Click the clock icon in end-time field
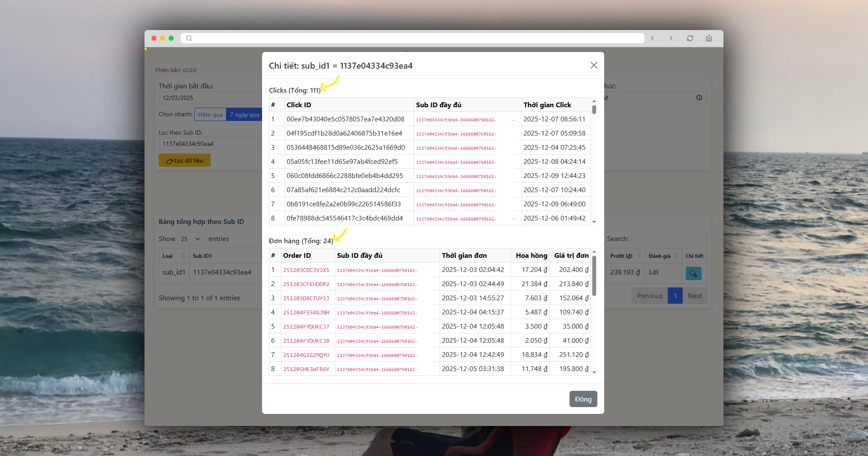This screenshot has width=868, height=456. coord(699,98)
